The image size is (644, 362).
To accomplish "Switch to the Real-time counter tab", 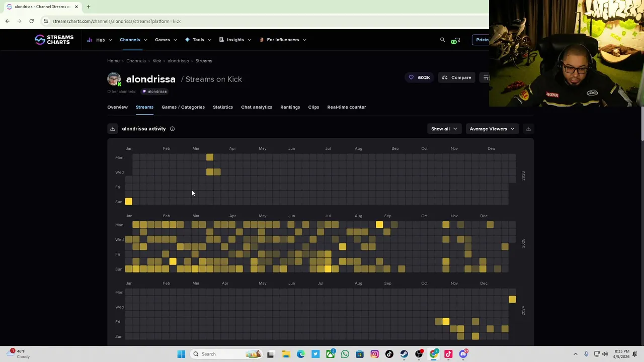I will (347, 107).
